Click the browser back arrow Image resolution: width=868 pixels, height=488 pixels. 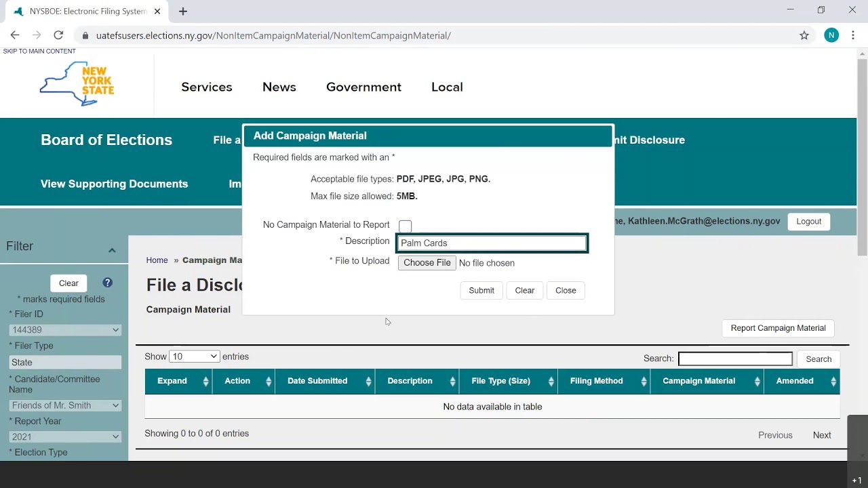[15, 35]
